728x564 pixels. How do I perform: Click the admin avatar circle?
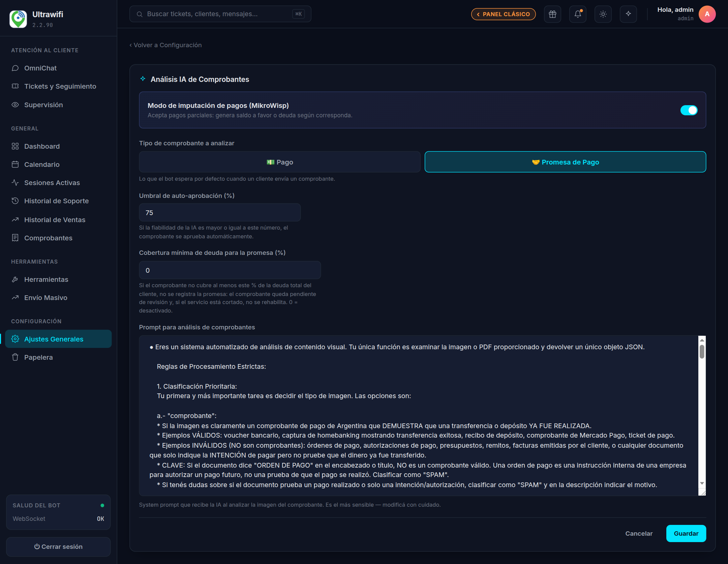pos(707,14)
